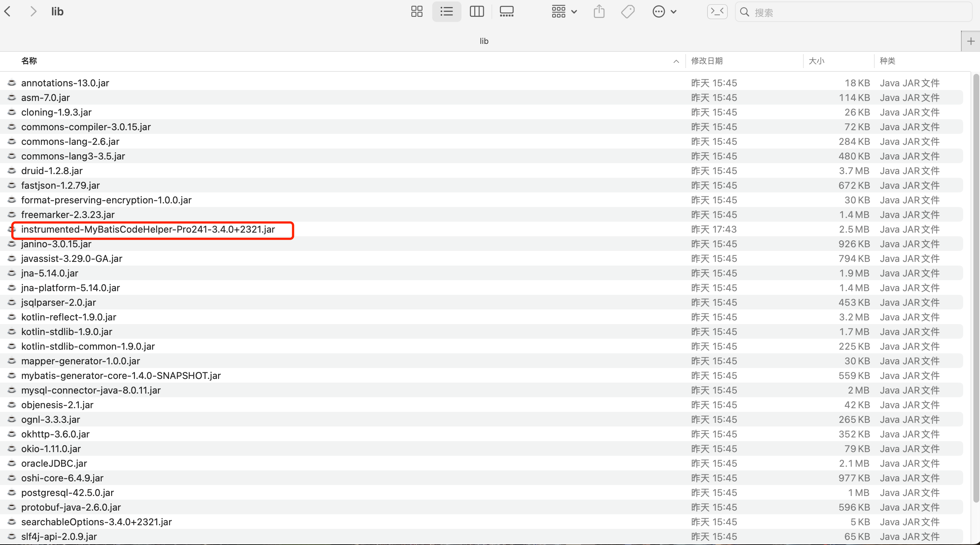This screenshot has height=545, width=980.
Task: Add a new tab with plus button
Action: 970,41
